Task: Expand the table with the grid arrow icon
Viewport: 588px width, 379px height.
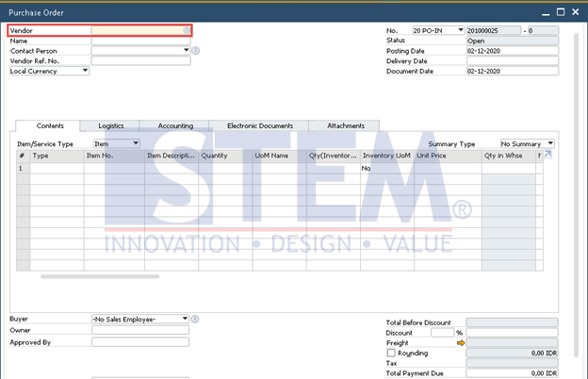Action: 547,155
